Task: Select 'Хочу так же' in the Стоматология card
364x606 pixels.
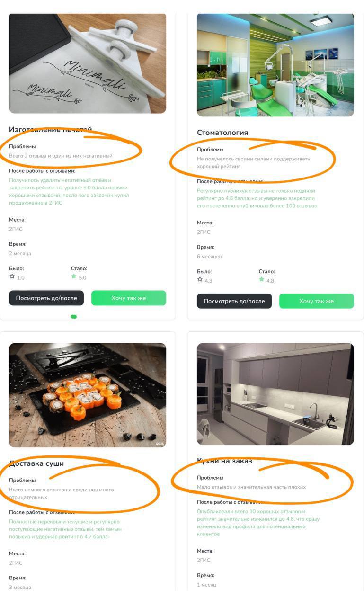Action: coord(316,301)
